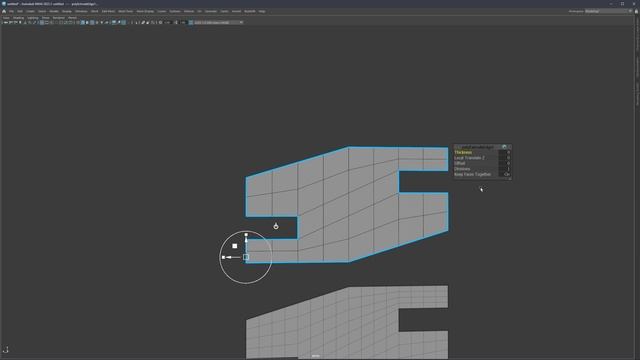The image size is (640, 360).
Task: Click the round icon in extrude editor header
Action: (504, 147)
